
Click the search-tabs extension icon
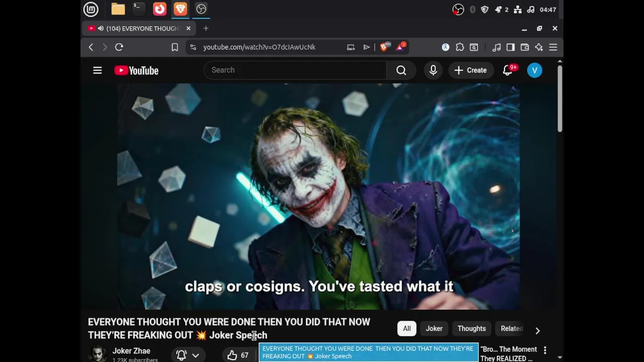(474, 47)
